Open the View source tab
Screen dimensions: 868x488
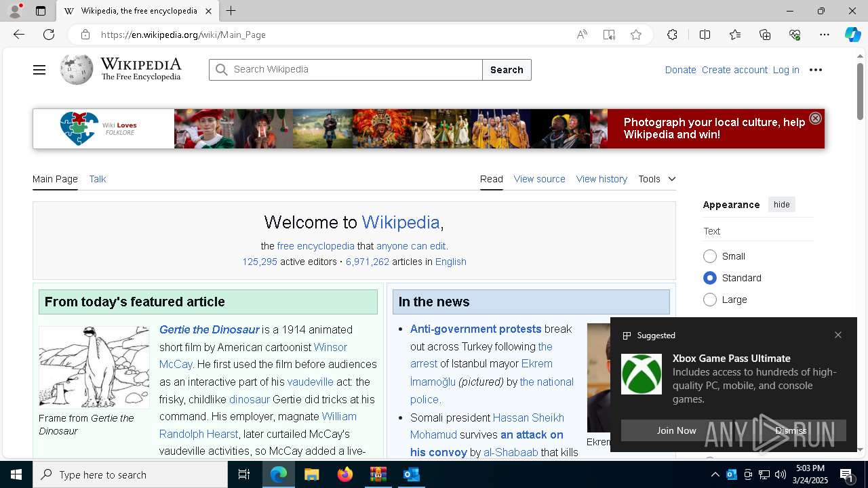[x=539, y=179]
